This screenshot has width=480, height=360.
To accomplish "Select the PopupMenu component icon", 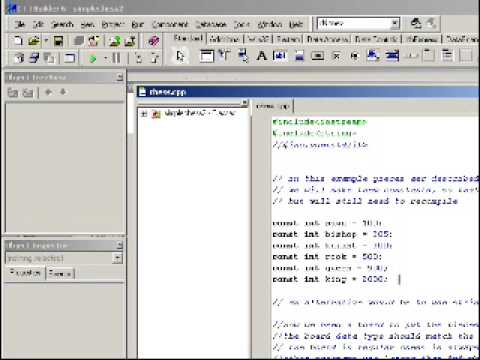I will 243,56.
